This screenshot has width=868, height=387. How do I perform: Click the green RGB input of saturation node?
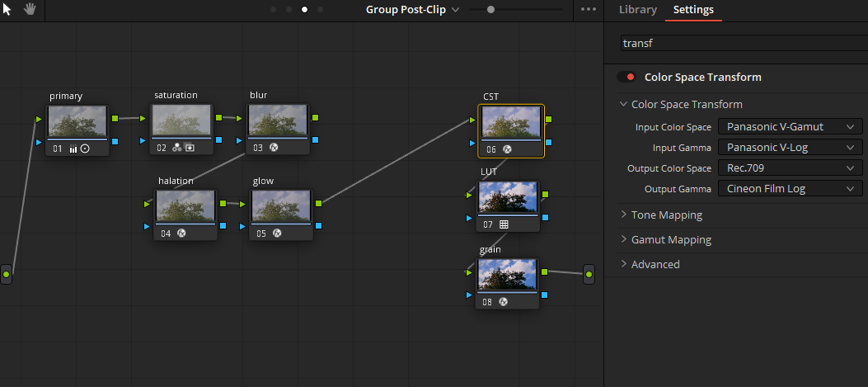143,118
